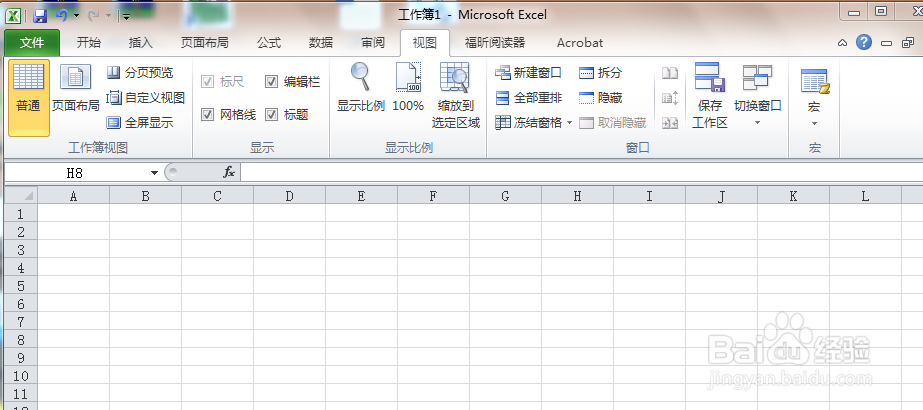Expand the Freeze Panes (冻结窗格) dropdown
Screen dimensions: 923x410
pos(570,122)
